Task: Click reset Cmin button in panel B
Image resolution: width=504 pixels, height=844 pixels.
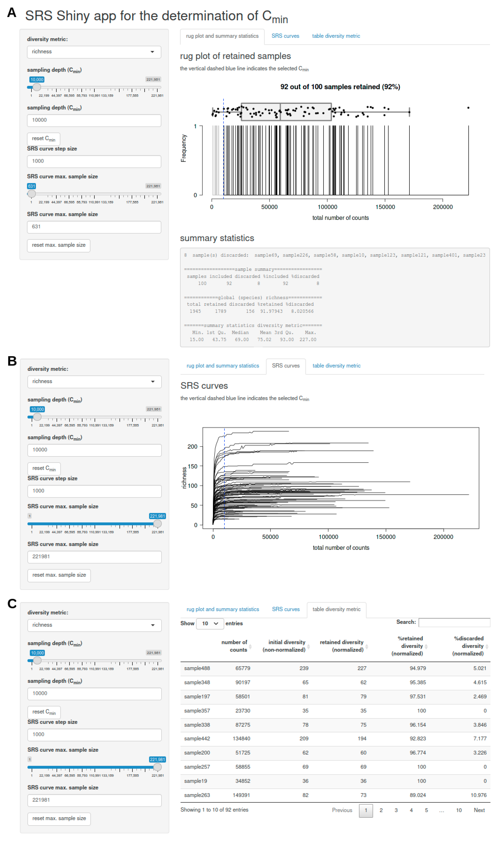Action: pos(44,469)
